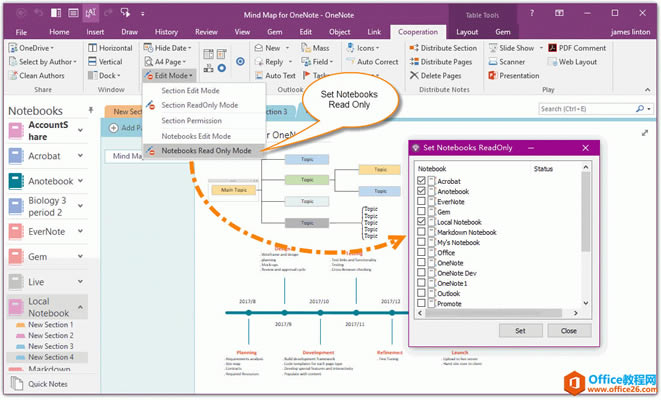The height and width of the screenshot is (400, 661).
Task: Click Distribute Pages
Action: point(441,62)
